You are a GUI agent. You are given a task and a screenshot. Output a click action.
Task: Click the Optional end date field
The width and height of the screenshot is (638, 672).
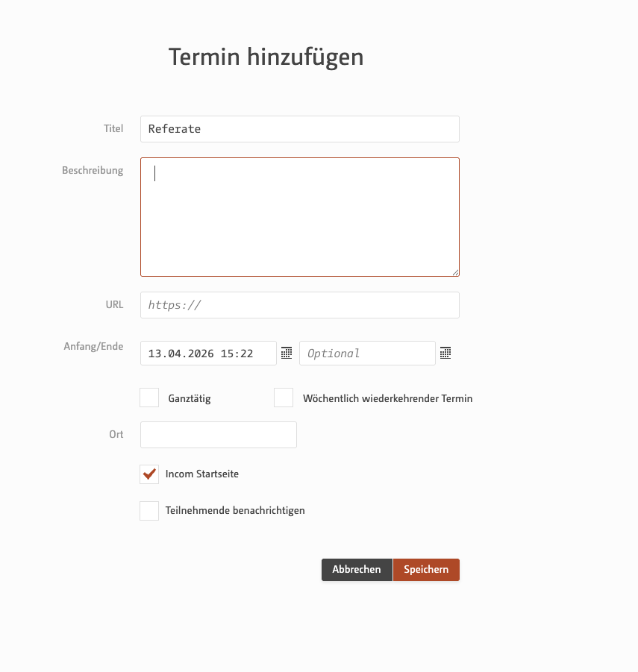click(367, 353)
